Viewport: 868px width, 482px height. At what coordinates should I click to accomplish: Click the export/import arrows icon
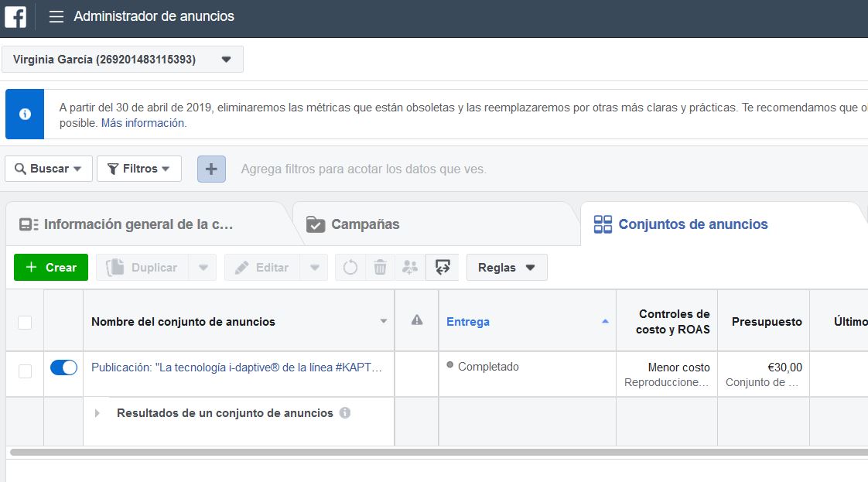[x=443, y=268]
